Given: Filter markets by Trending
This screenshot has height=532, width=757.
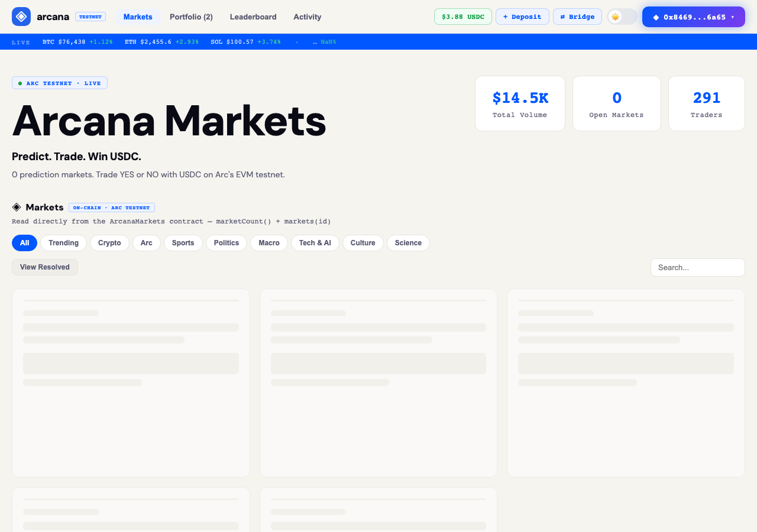Looking at the screenshot, I should [x=64, y=243].
